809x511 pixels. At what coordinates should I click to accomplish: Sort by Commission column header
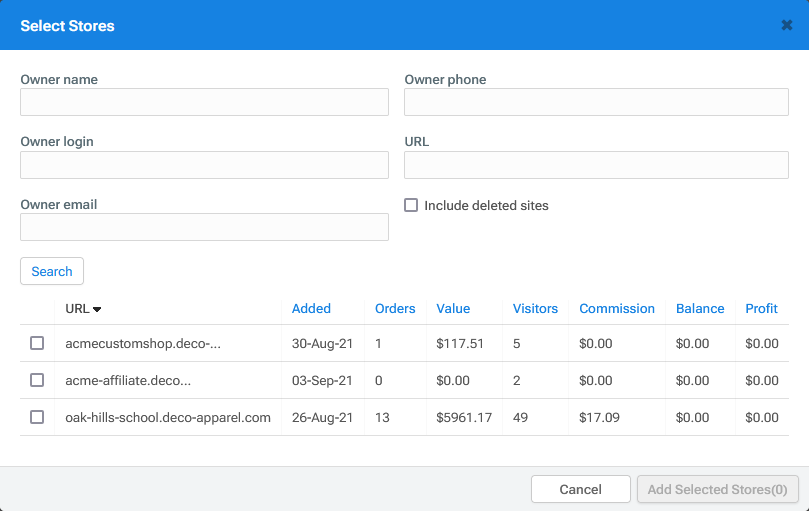tap(617, 308)
